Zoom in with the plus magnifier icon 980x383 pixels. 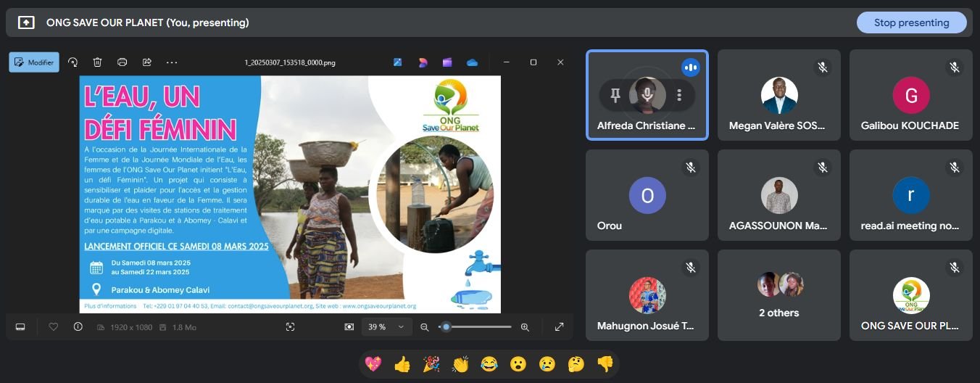(525, 327)
